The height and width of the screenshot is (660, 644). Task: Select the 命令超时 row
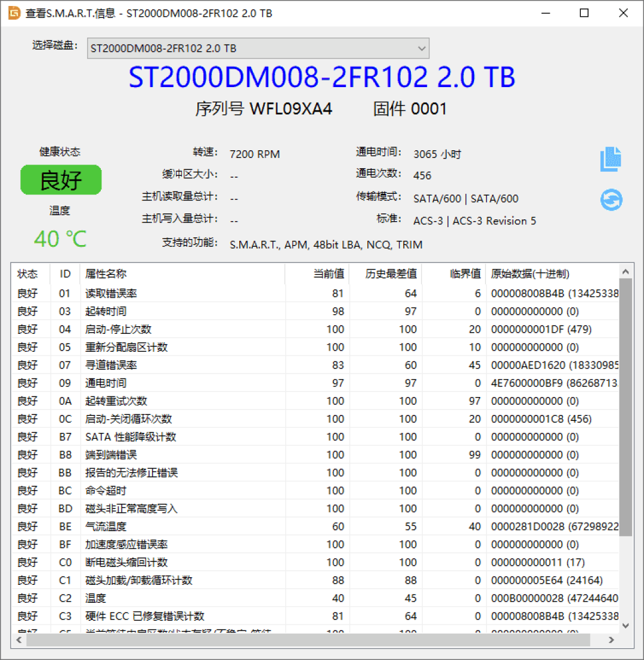click(315, 491)
